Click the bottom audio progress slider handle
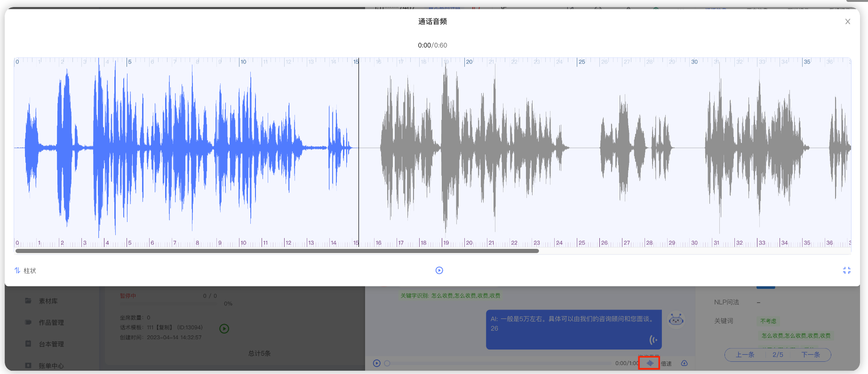The image size is (868, 374). coord(387,363)
